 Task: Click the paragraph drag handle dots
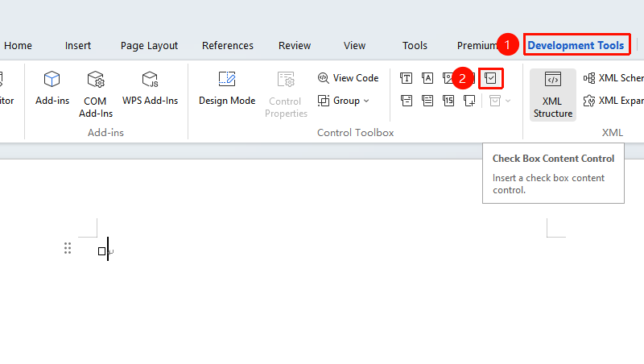click(x=68, y=248)
